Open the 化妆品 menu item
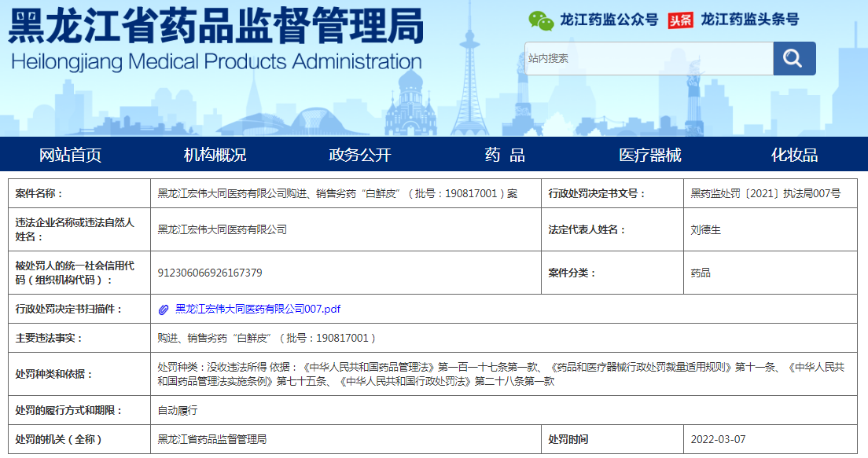Image resolution: width=868 pixels, height=458 pixels. [x=794, y=155]
